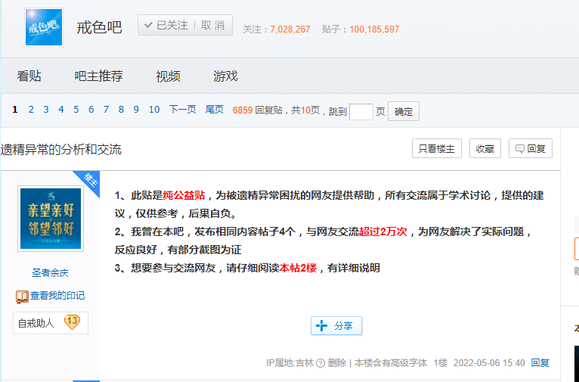Go to page 6 of replies
The height and width of the screenshot is (382, 579).
click(x=91, y=110)
